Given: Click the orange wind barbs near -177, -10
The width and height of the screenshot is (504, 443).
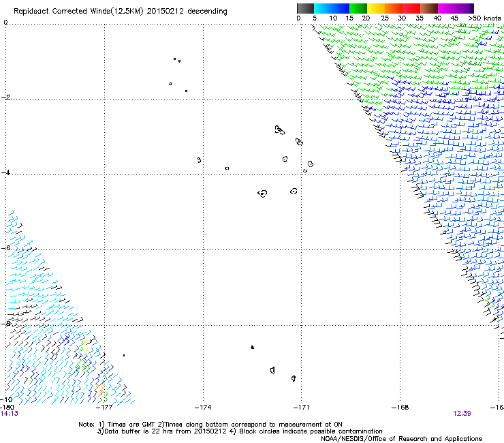Looking at the screenshot, I should [x=100, y=389].
